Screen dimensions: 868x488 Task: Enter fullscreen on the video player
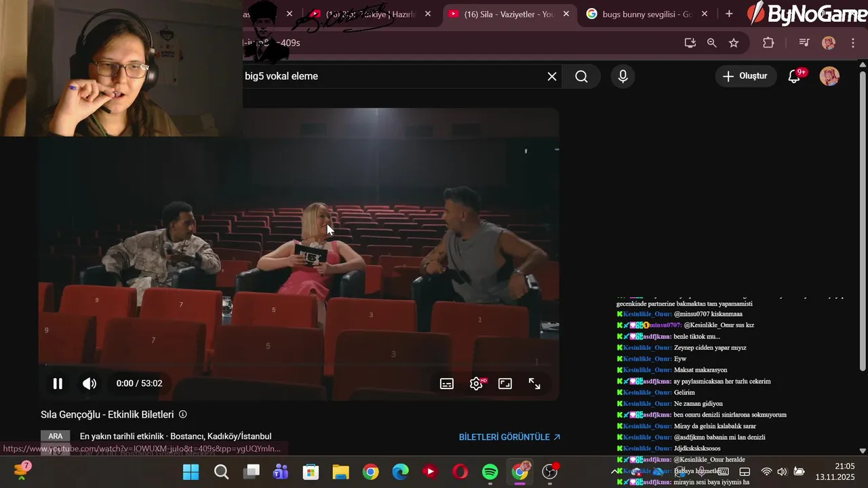pyautogui.click(x=534, y=384)
